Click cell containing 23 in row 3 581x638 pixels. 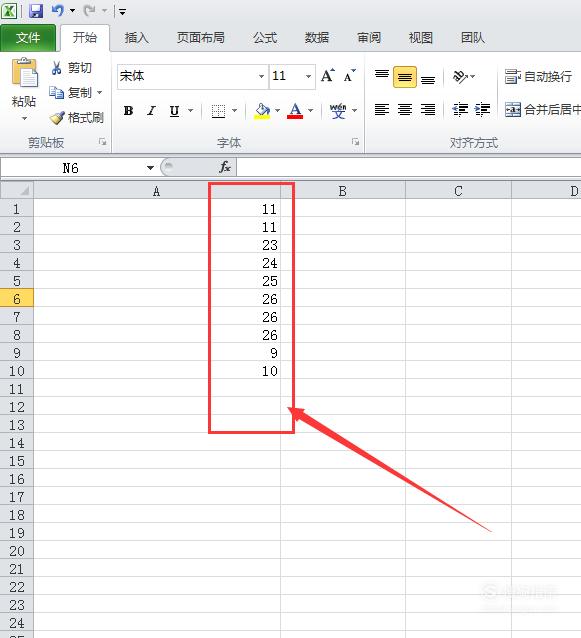pyautogui.click(x=157, y=245)
